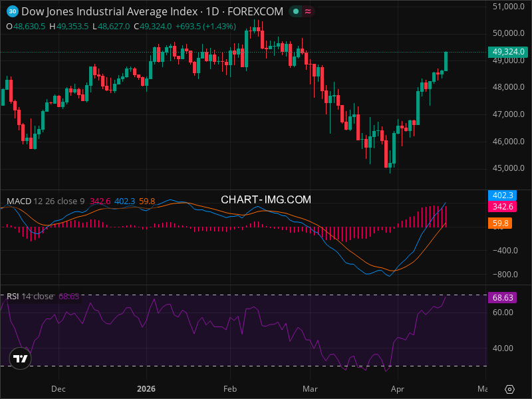Click the −400.0 MACD axis label
The height and width of the screenshot is (399, 532).
click(505, 251)
